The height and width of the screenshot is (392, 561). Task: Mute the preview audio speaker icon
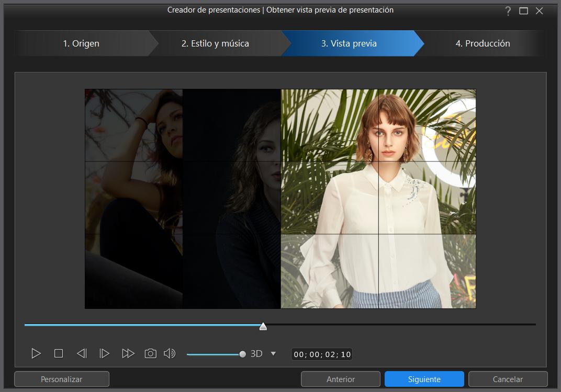click(170, 354)
